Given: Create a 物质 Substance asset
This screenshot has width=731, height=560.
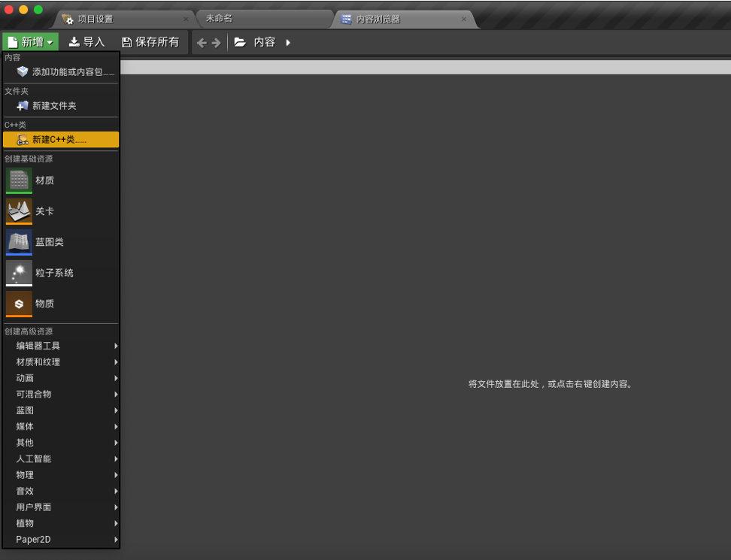Looking at the screenshot, I should 61,303.
